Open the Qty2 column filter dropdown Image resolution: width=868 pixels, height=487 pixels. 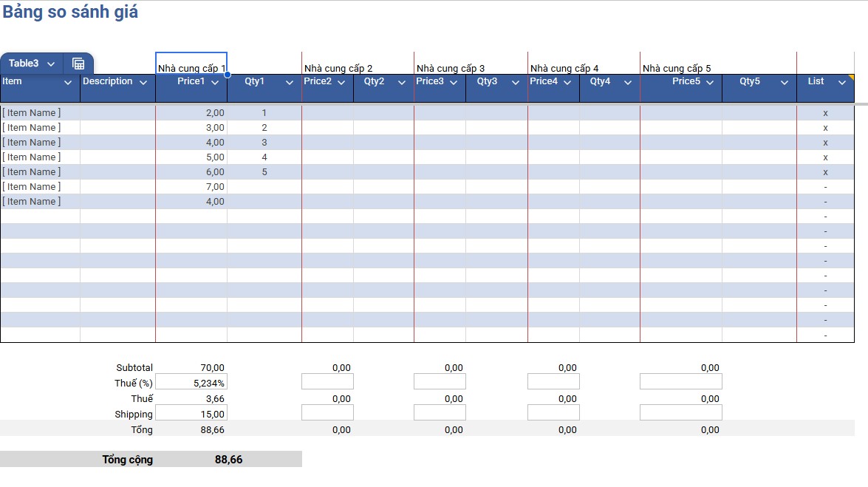point(402,83)
